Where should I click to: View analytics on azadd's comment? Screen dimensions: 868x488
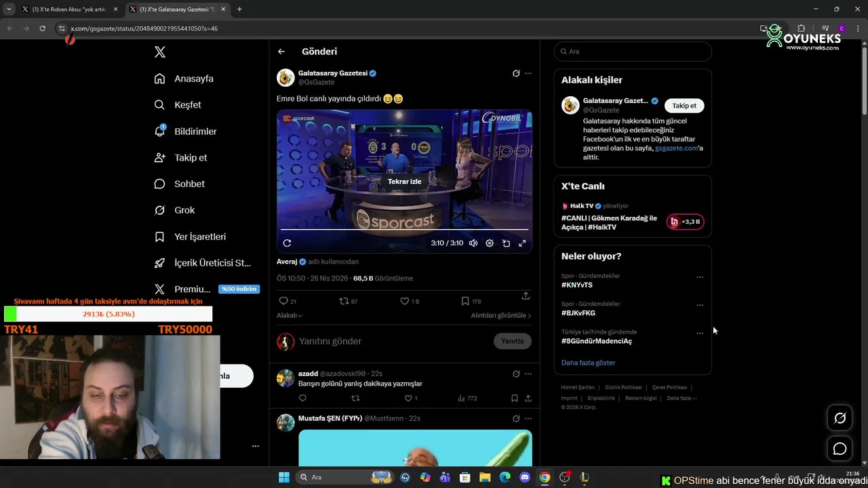467,399
